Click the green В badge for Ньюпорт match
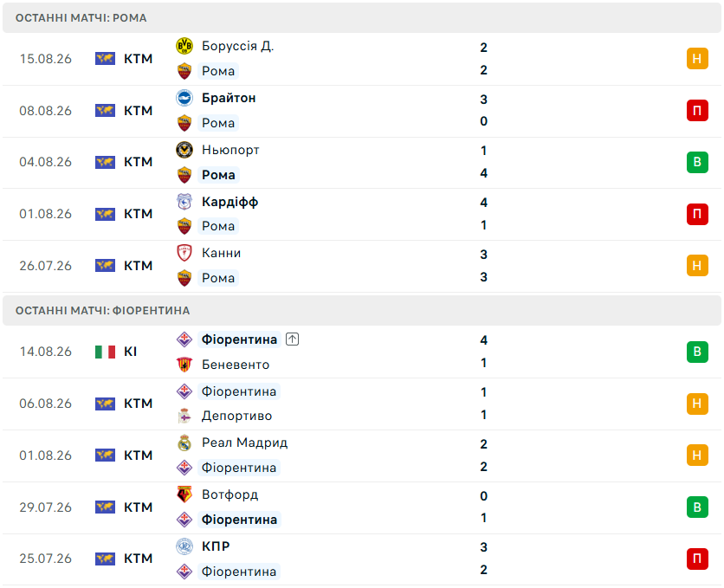 pyautogui.click(x=697, y=162)
